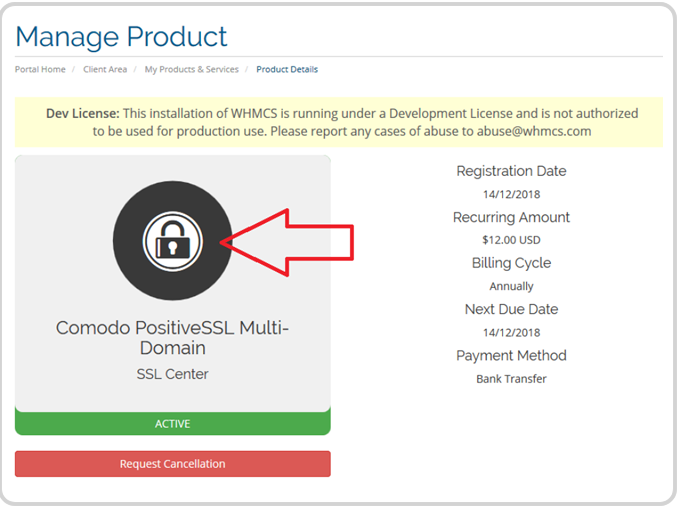Click the Manage Product page heading
Screen dimensions: 678x508
coord(121,37)
